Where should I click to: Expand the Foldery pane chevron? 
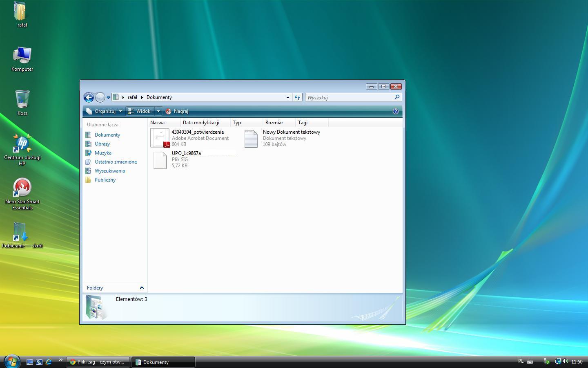pyautogui.click(x=142, y=288)
